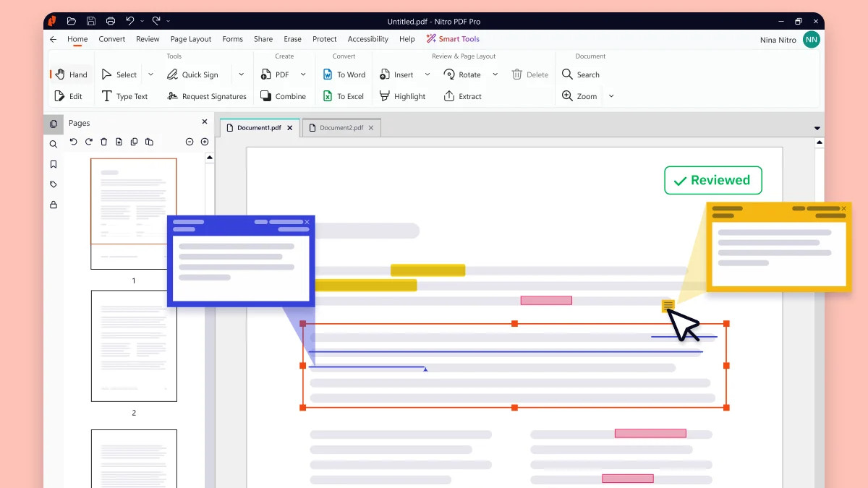The height and width of the screenshot is (488, 868).
Task: Zoom out thumbnails with minus icon
Action: pos(190,142)
